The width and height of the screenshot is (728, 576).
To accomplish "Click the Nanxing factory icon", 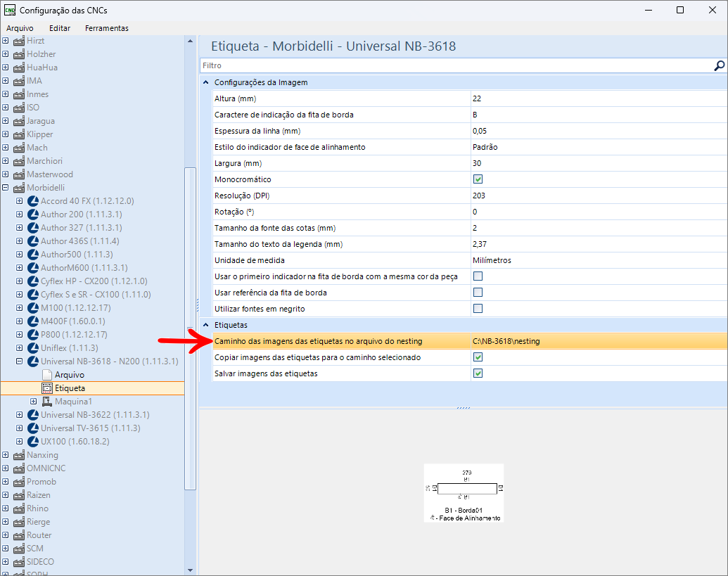I will (19, 455).
